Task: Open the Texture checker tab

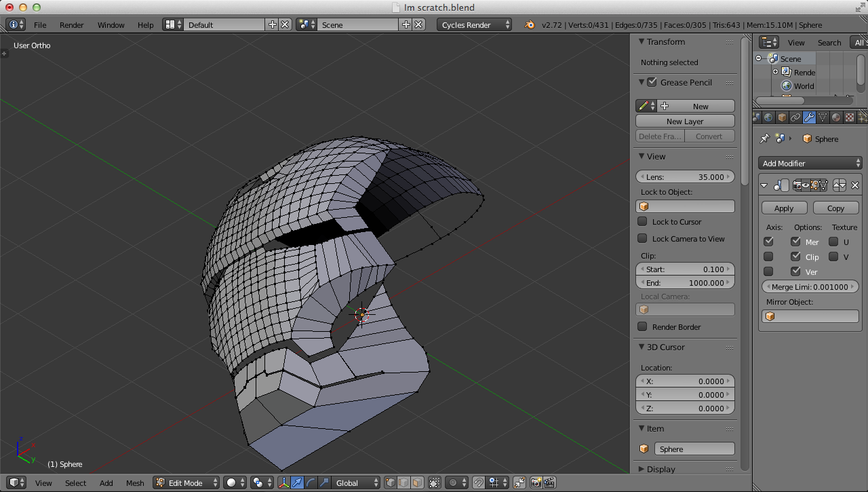Action: coord(849,117)
